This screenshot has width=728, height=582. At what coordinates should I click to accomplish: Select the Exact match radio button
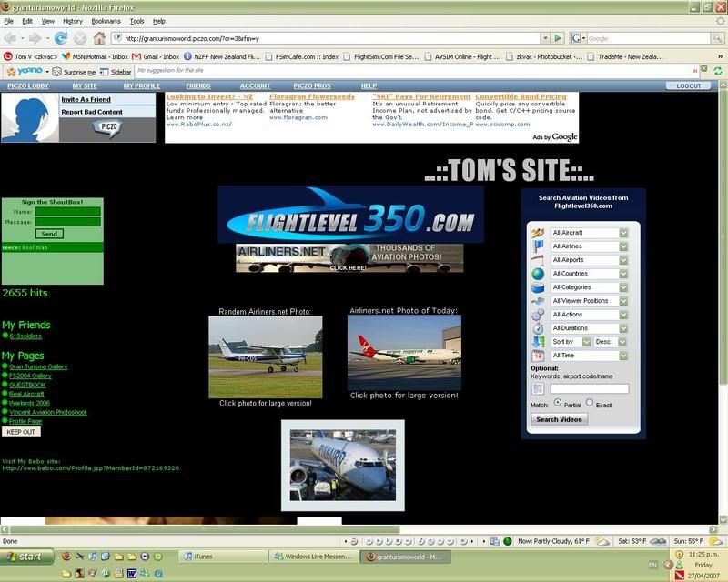(589, 402)
